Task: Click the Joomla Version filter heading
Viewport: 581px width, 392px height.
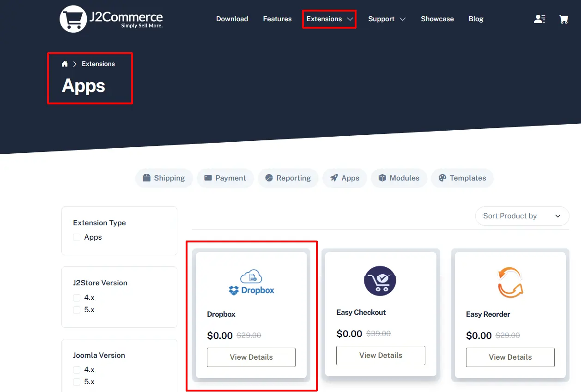Action: click(x=99, y=355)
